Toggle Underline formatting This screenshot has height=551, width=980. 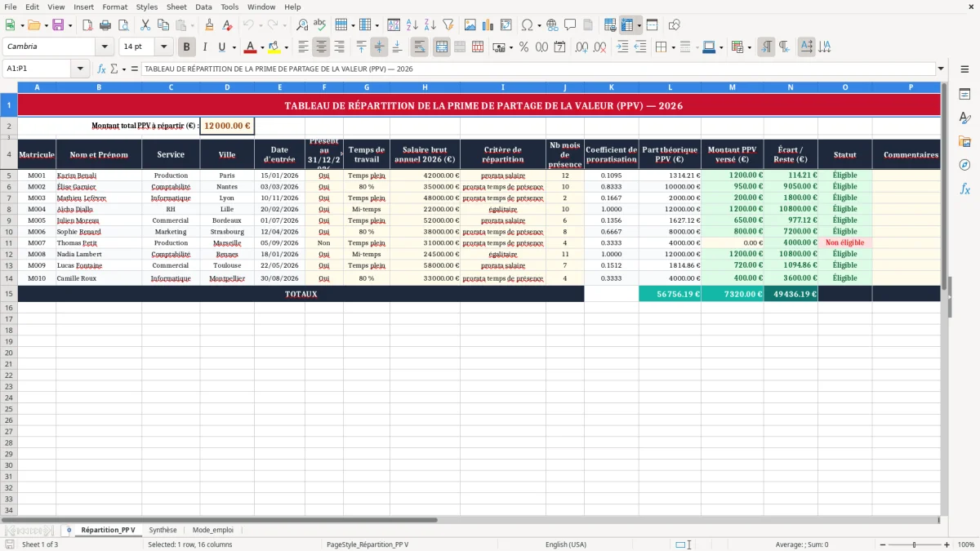(x=221, y=47)
